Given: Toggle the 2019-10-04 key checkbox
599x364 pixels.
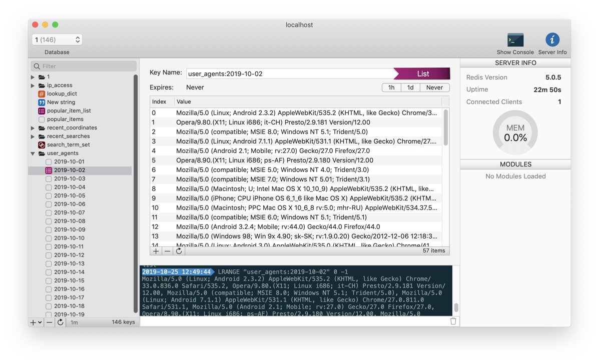Looking at the screenshot, I should (49, 187).
